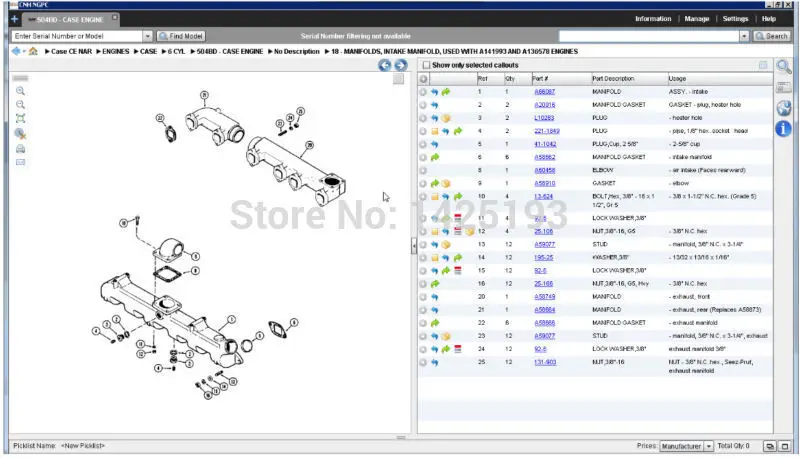Click the top-right search text field
The image size is (800, 459).
(649, 36)
